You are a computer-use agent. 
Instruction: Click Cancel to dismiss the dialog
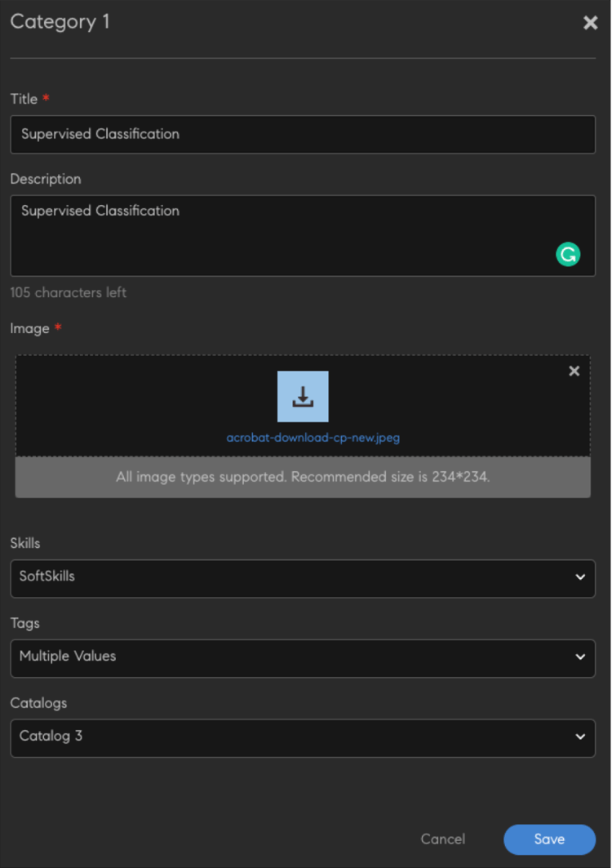(443, 839)
